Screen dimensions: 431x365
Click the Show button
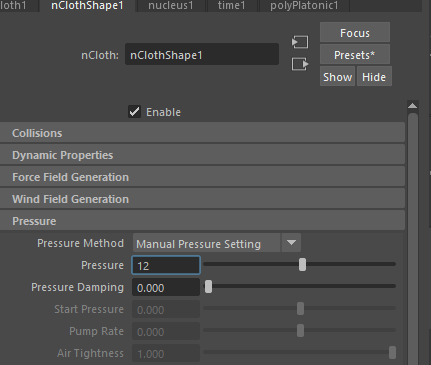pos(337,77)
